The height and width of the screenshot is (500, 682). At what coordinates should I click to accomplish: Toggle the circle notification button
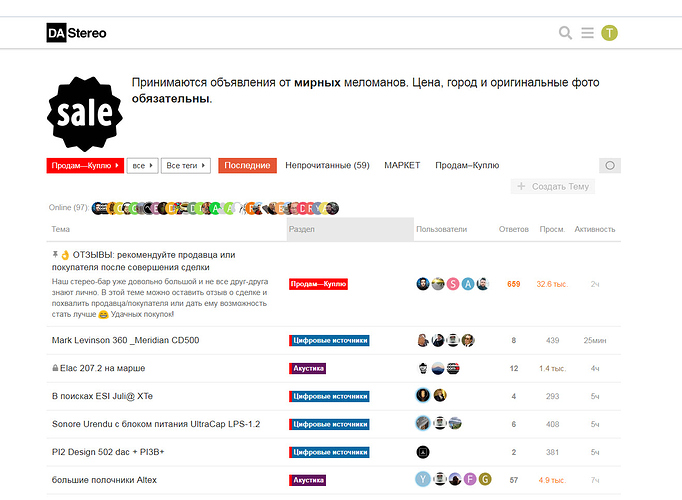coord(610,165)
